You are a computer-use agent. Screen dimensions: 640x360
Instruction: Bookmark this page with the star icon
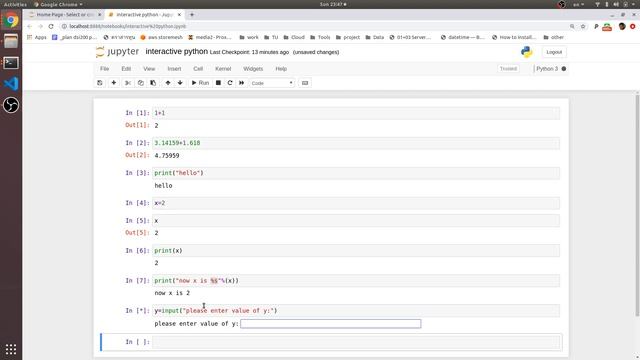583,26
